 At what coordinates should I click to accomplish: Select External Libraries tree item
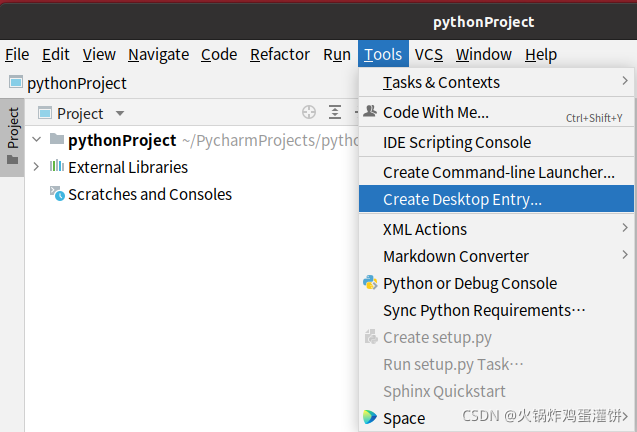pos(128,167)
